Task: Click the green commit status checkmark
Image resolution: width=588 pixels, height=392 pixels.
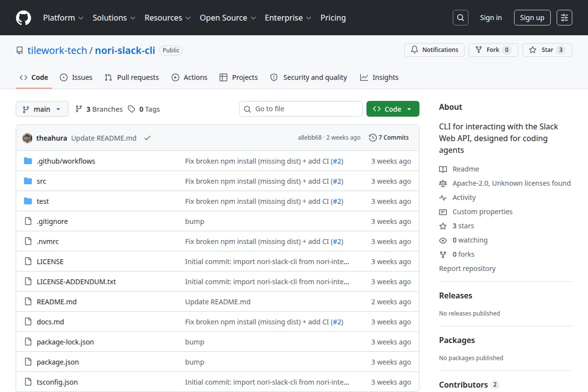Action: (x=147, y=138)
